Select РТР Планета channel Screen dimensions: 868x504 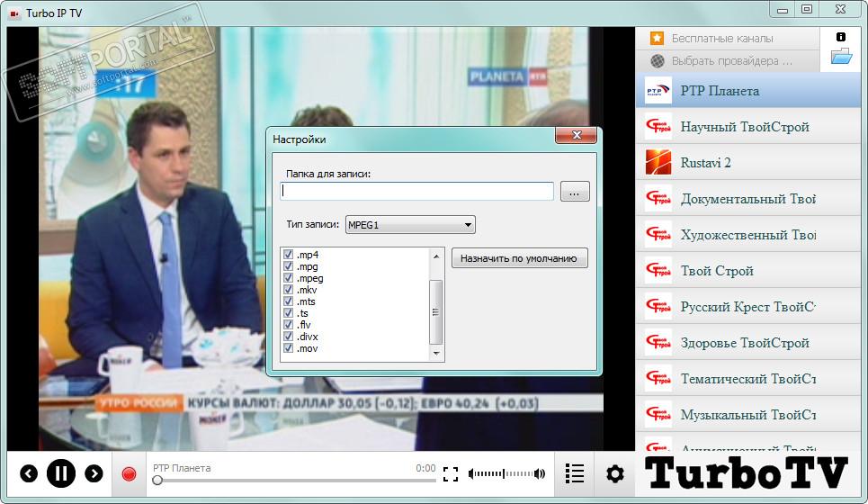[747, 90]
